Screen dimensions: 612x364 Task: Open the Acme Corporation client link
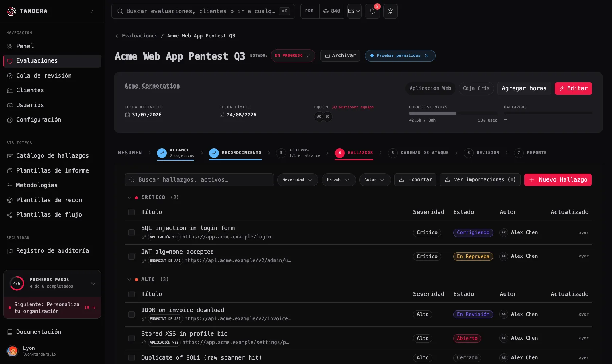(x=152, y=86)
